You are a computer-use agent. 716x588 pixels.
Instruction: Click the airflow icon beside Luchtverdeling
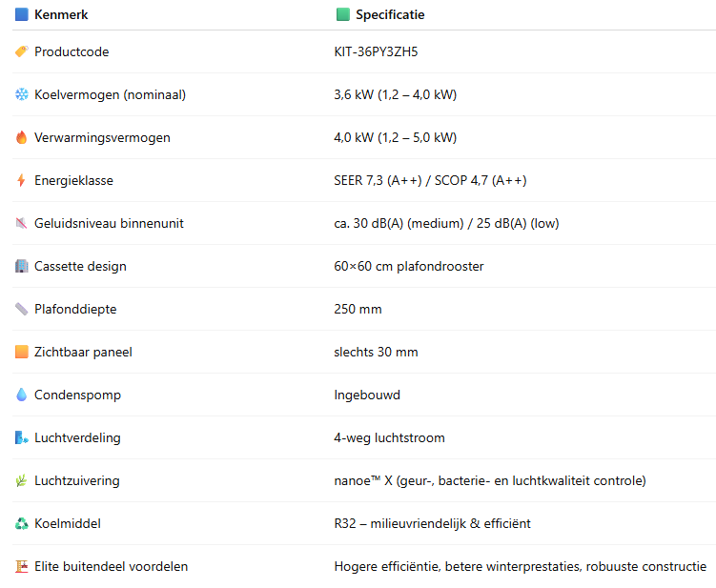(22, 437)
